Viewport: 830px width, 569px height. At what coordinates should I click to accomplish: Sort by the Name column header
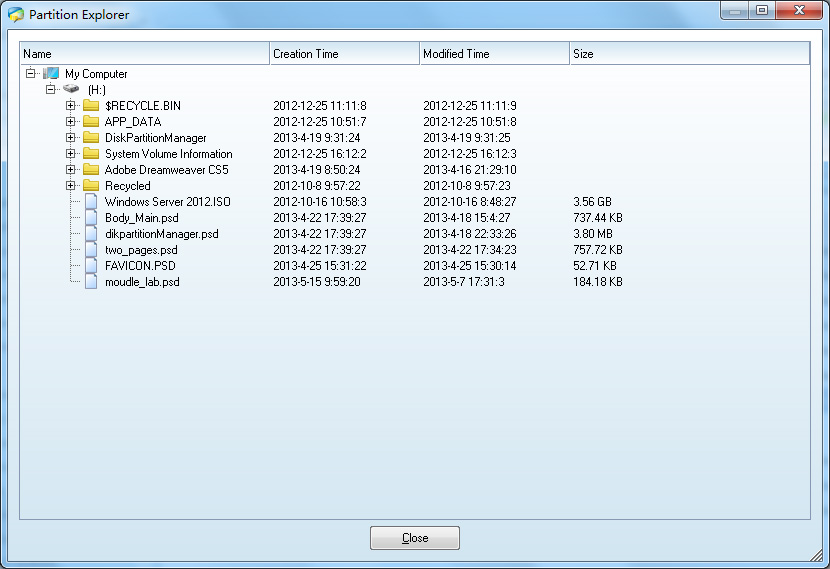tap(145, 54)
